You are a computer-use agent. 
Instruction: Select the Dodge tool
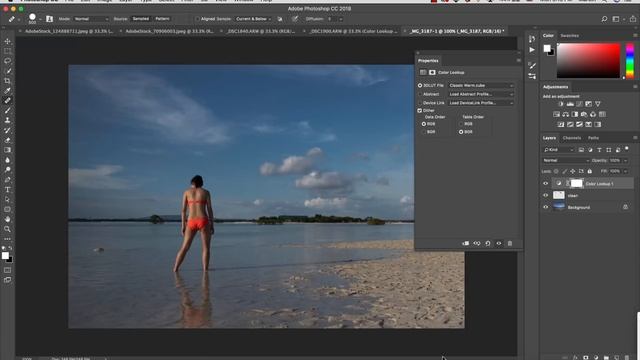click(7, 170)
